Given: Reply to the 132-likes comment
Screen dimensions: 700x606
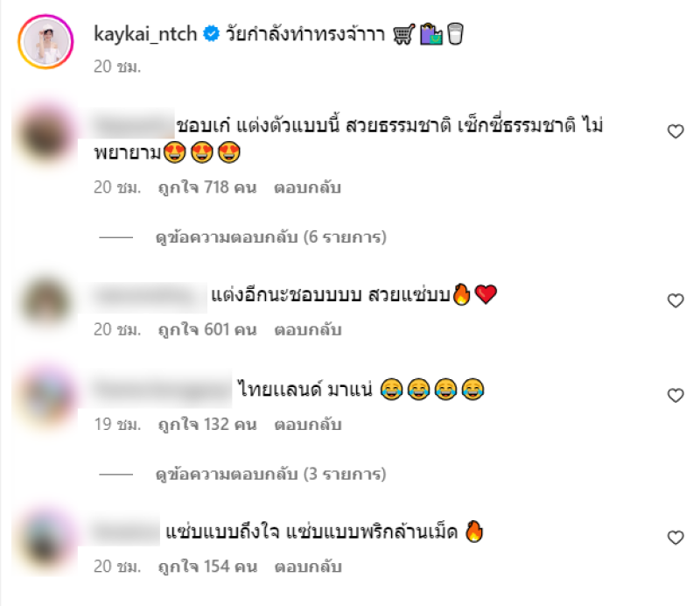Looking at the screenshot, I should click(x=308, y=424).
